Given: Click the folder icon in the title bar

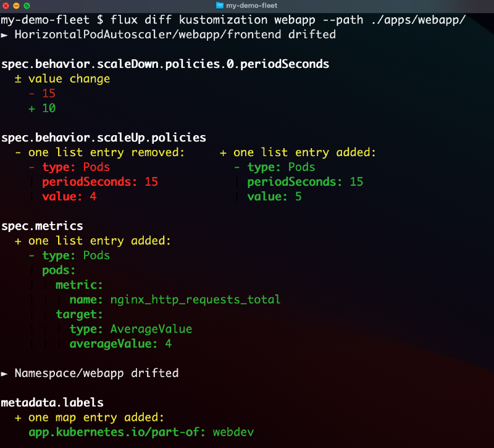Looking at the screenshot, I should [x=221, y=5].
